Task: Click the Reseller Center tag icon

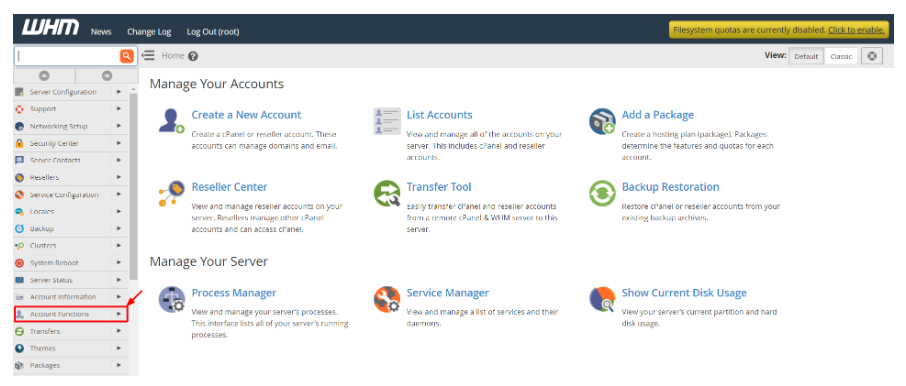Action: click(x=171, y=194)
